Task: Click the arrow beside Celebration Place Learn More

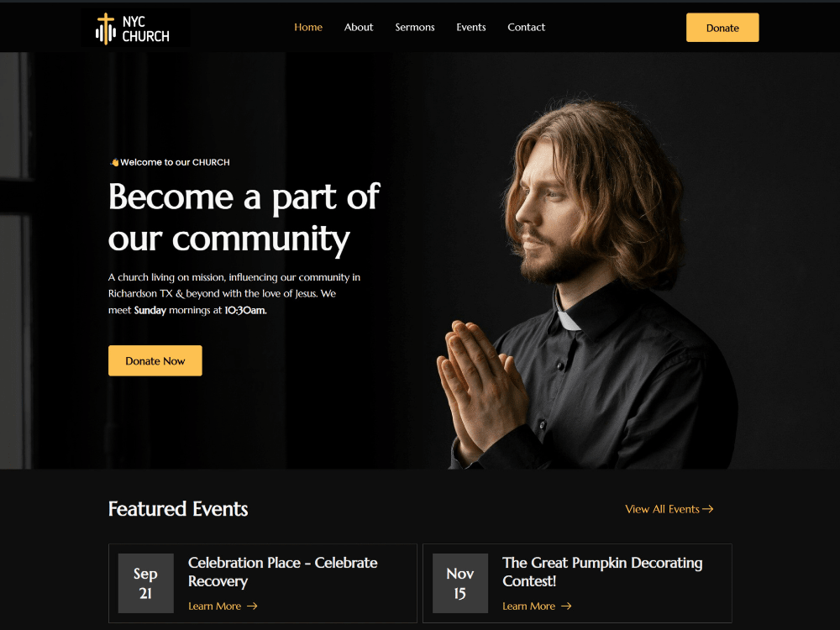Action: click(252, 606)
